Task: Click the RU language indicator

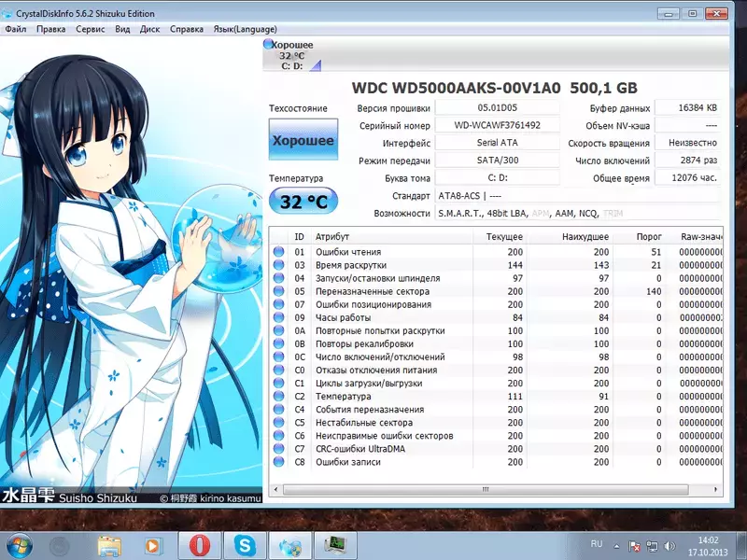Action: click(597, 544)
